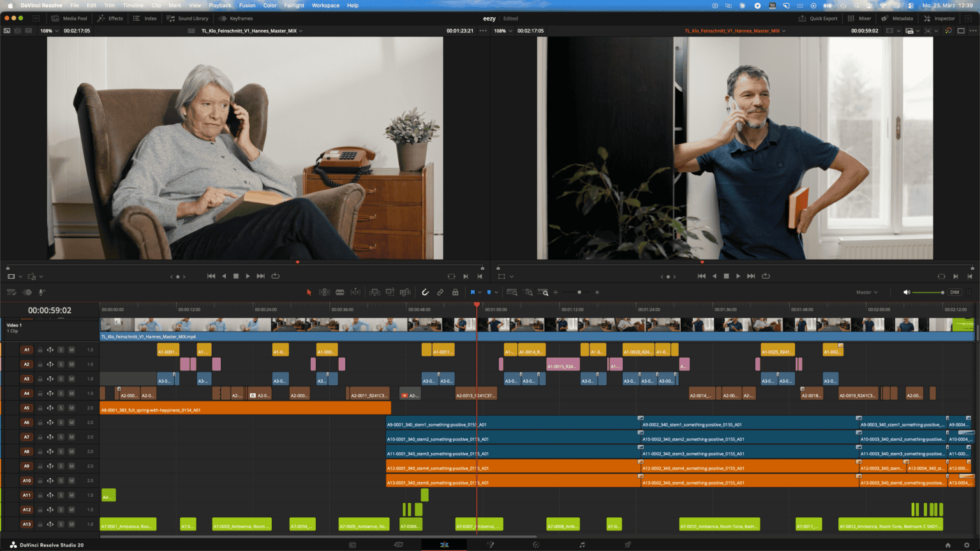Stop playback in the source viewer
Screen dimensions: 980x551
point(236,276)
